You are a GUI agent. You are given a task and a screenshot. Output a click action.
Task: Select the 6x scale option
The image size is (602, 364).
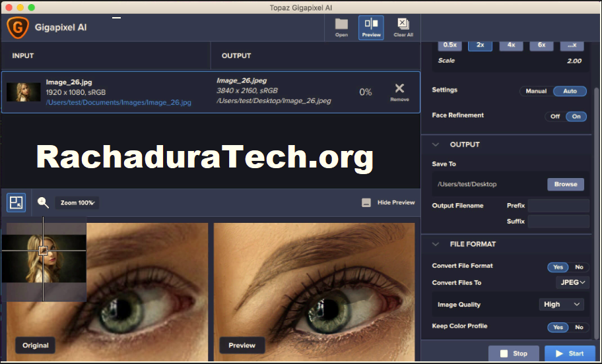click(x=541, y=45)
